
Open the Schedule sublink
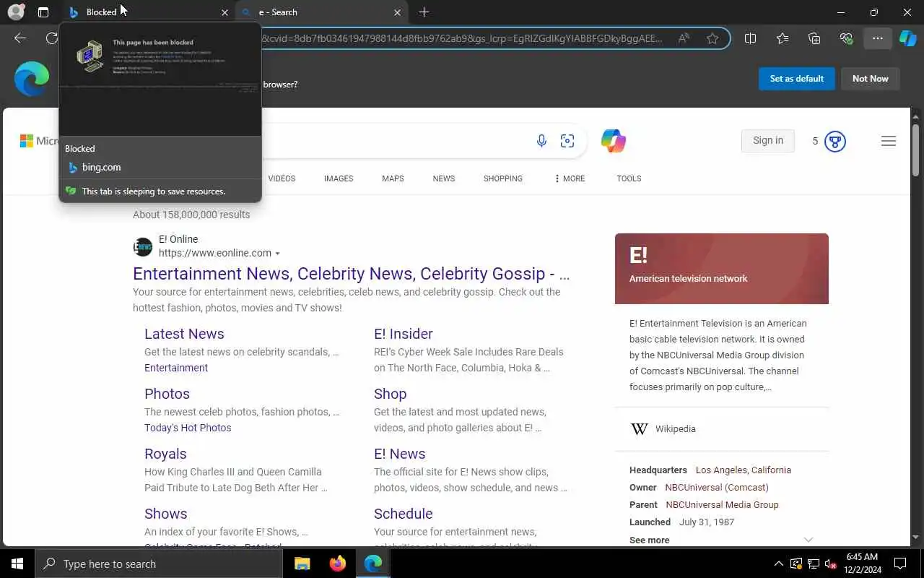[x=403, y=514]
